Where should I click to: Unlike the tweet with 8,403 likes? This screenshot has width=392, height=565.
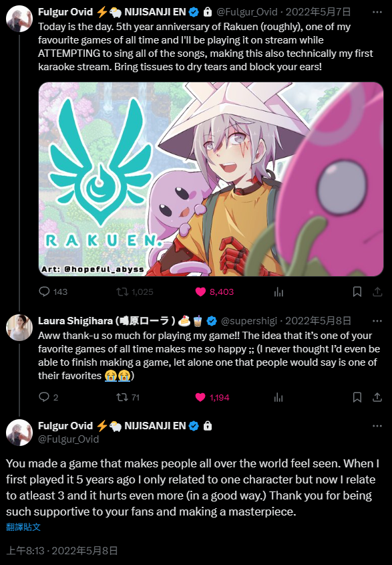click(x=214, y=292)
